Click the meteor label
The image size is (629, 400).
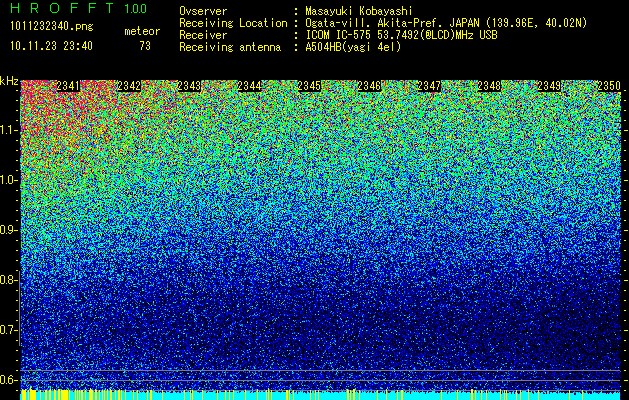tap(142, 31)
